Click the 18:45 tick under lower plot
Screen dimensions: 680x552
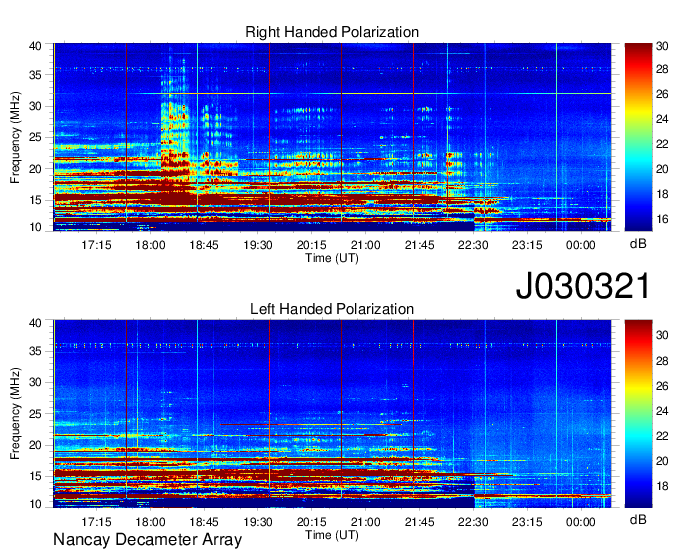[x=204, y=522]
